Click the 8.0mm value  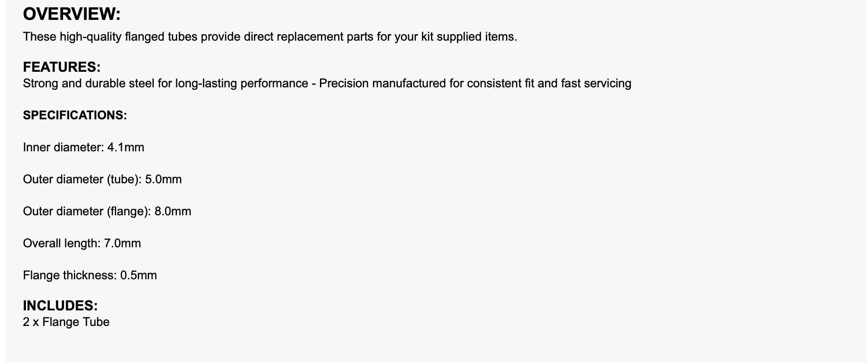point(173,211)
